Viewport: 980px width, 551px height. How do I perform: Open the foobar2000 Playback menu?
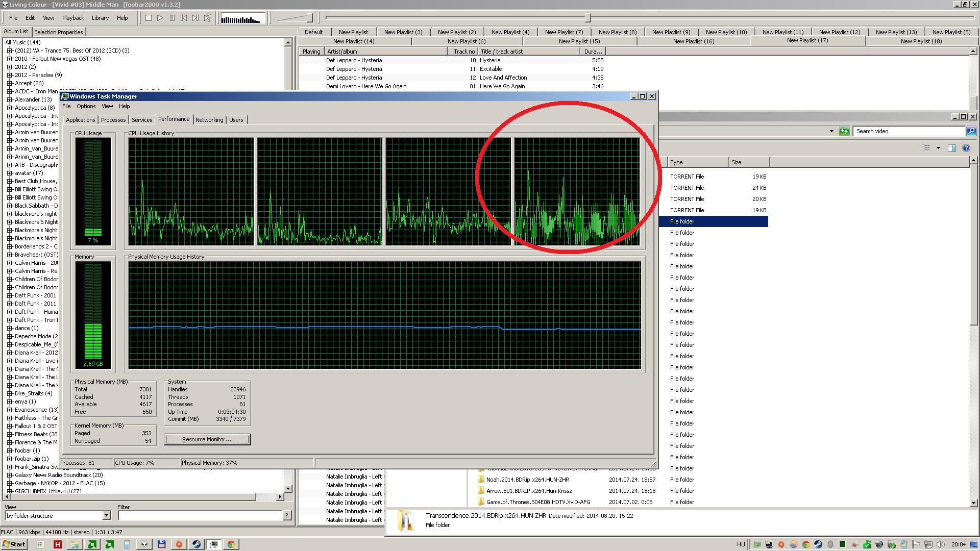point(73,18)
